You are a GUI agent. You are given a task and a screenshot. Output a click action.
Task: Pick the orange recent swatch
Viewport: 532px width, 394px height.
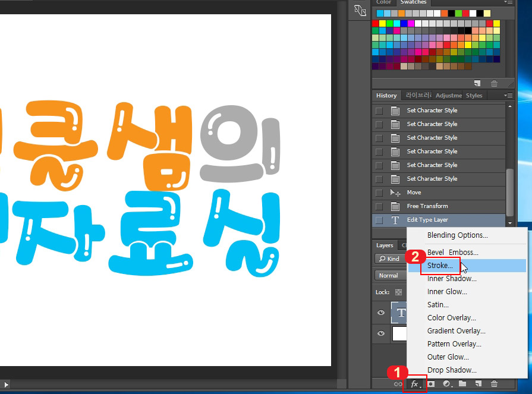click(x=401, y=14)
